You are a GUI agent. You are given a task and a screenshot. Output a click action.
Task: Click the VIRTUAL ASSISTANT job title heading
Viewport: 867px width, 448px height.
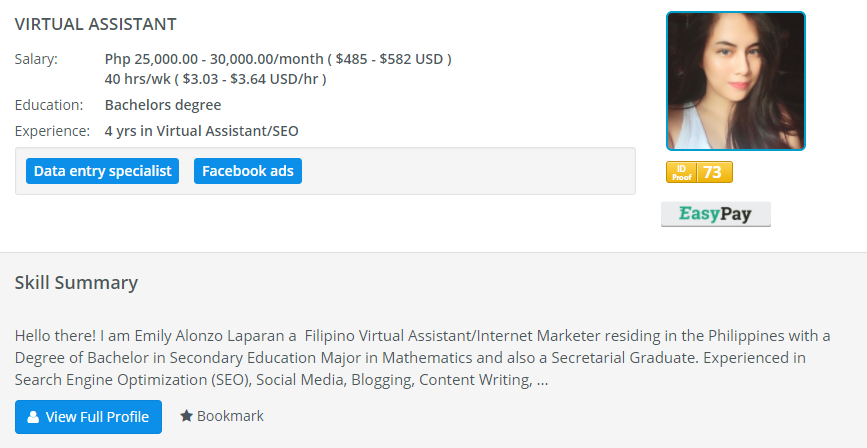coord(96,24)
